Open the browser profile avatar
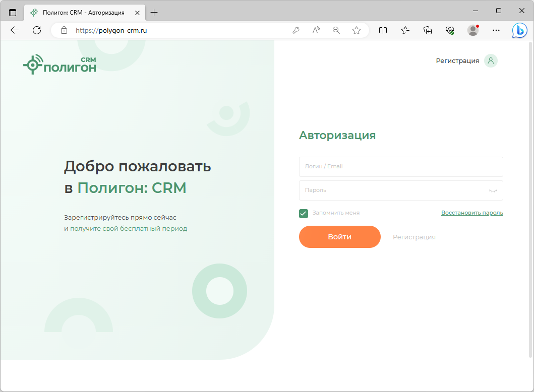 472,30
